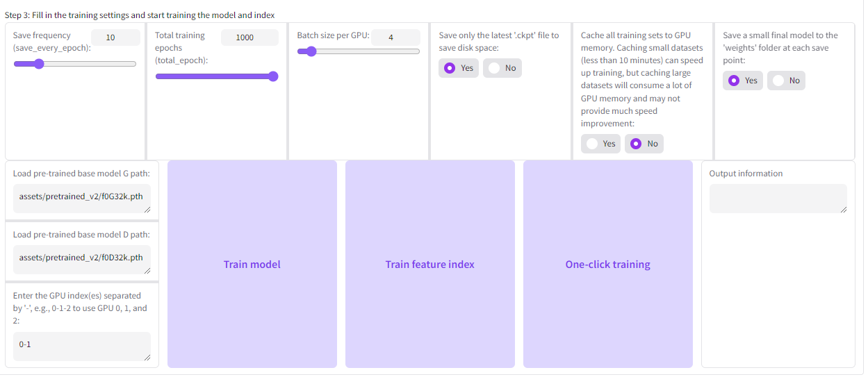Select No for saving only latest ckpt
The width and height of the screenshot is (868, 377).
pyautogui.click(x=502, y=68)
